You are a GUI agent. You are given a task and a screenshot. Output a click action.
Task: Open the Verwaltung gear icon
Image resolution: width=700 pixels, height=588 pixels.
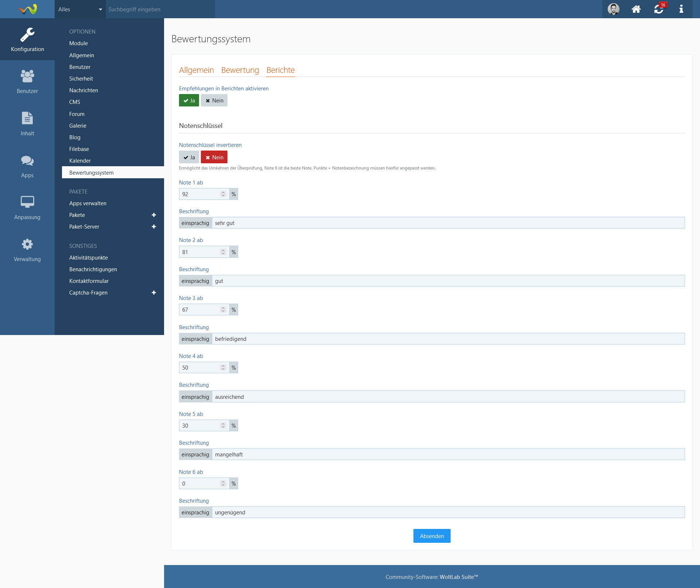[x=27, y=244]
